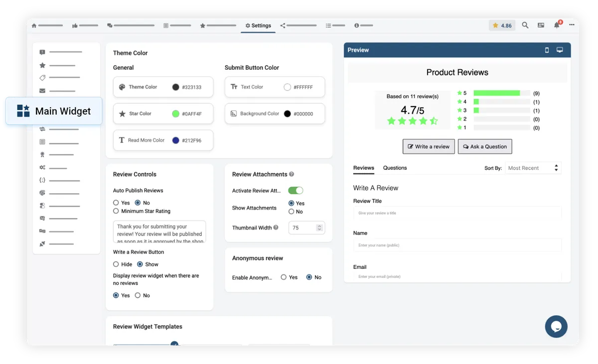Click the Write a review button

click(x=429, y=146)
